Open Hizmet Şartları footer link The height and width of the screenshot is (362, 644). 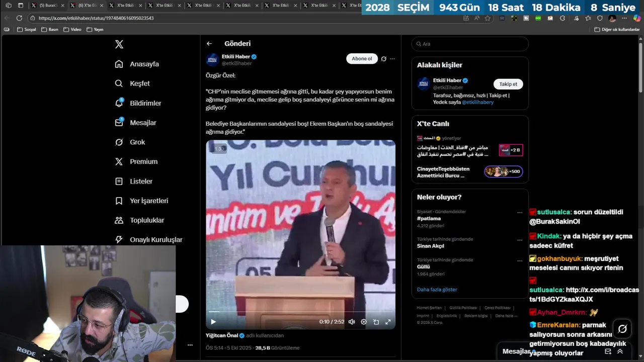(429, 308)
